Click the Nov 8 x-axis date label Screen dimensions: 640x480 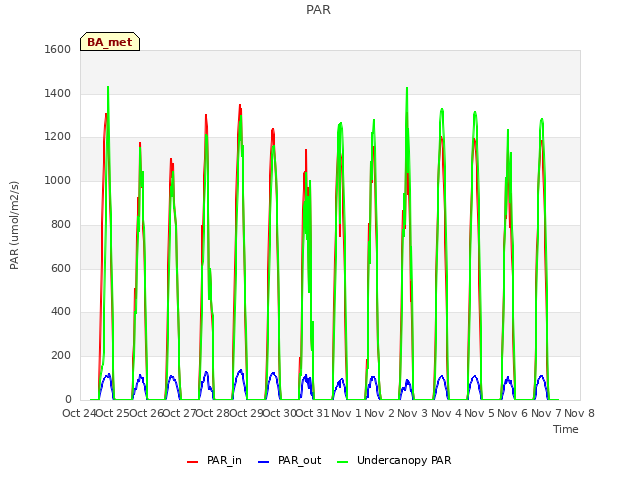pyautogui.click(x=579, y=413)
